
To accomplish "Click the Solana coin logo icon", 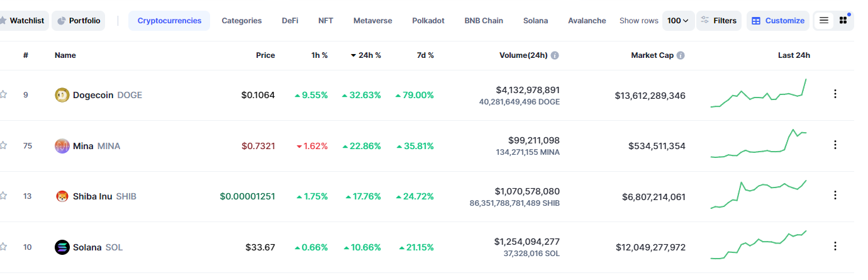I will pyautogui.click(x=62, y=247).
